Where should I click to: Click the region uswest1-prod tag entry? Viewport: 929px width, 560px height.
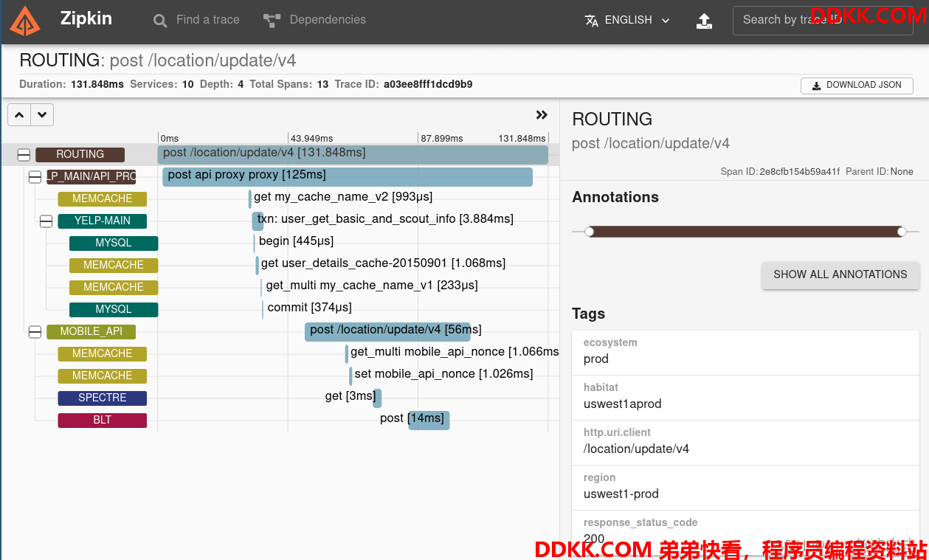coord(745,488)
